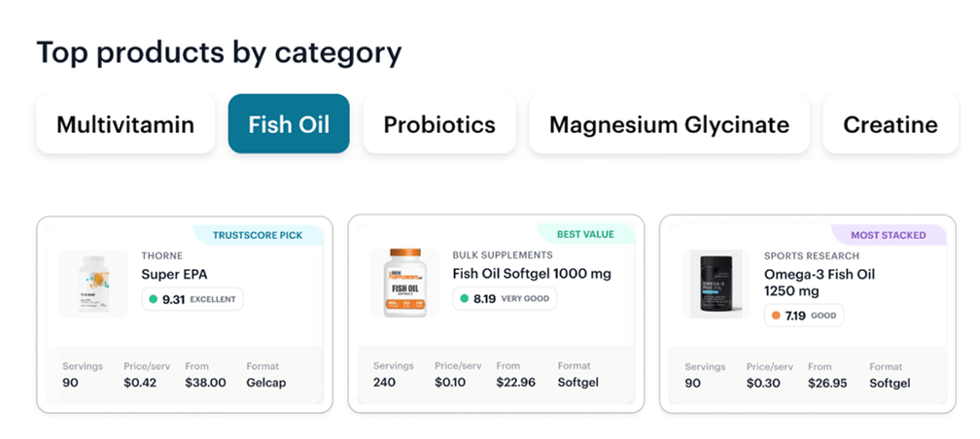Switch to the Probiotics category
The width and height of the screenshot is (980, 439).
[439, 124]
